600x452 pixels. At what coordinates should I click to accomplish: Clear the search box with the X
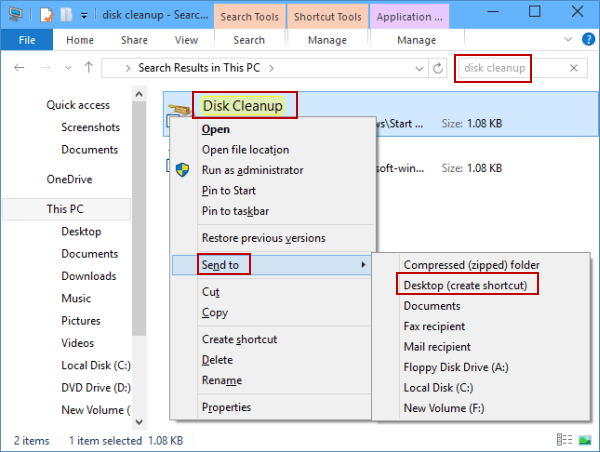tap(574, 68)
